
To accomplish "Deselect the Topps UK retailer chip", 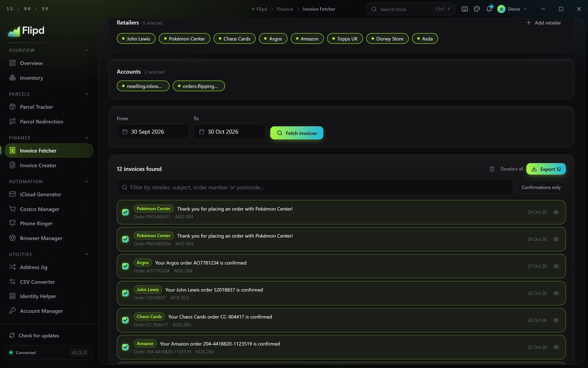I will (x=345, y=38).
